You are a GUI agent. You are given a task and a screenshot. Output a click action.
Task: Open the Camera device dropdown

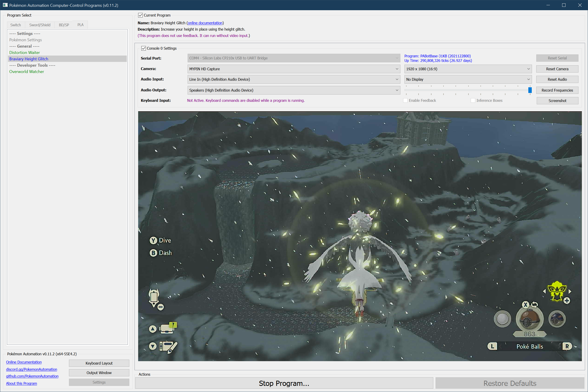pyautogui.click(x=294, y=69)
